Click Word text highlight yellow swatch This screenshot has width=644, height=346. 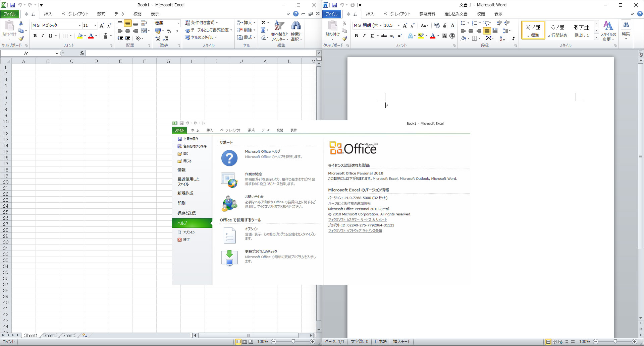[421, 36]
